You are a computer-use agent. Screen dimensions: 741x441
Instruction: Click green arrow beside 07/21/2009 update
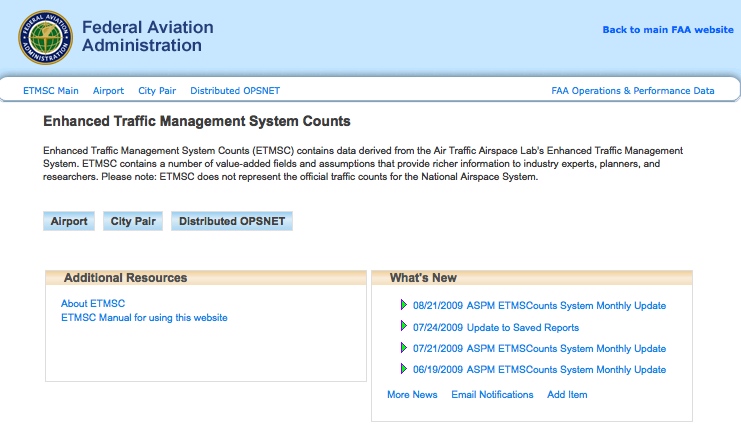404,348
